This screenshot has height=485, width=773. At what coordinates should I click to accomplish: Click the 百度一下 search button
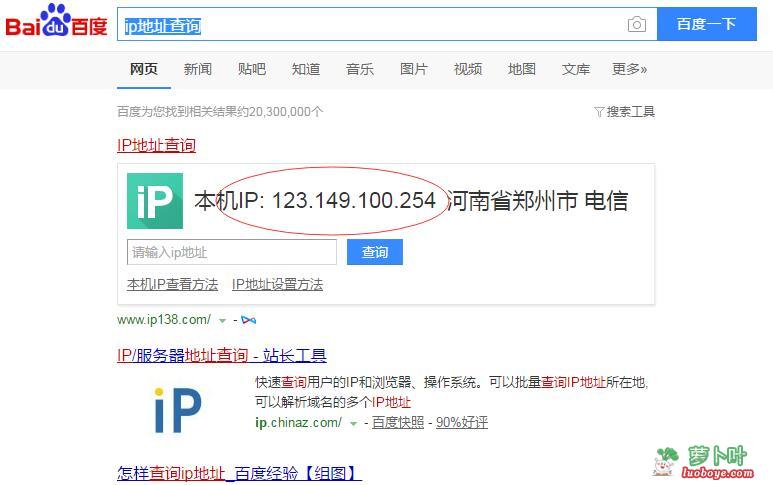pos(706,24)
